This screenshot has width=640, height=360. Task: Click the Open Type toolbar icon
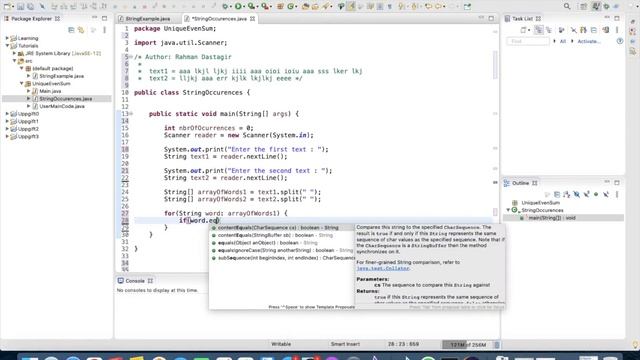pos(305,6)
